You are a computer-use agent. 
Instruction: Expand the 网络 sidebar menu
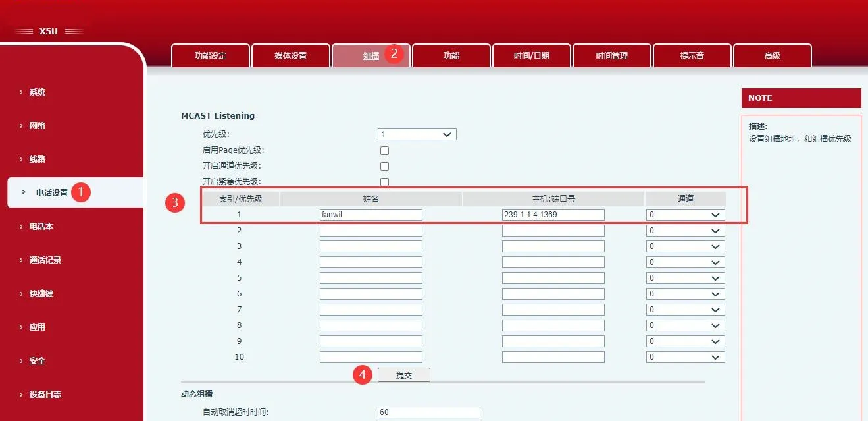(38, 126)
